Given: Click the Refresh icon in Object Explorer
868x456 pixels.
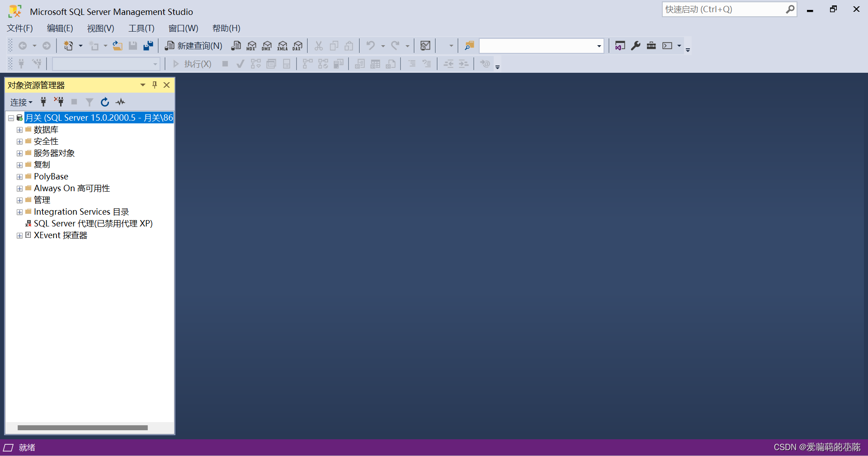Looking at the screenshot, I should pyautogui.click(x=105, y=102).
